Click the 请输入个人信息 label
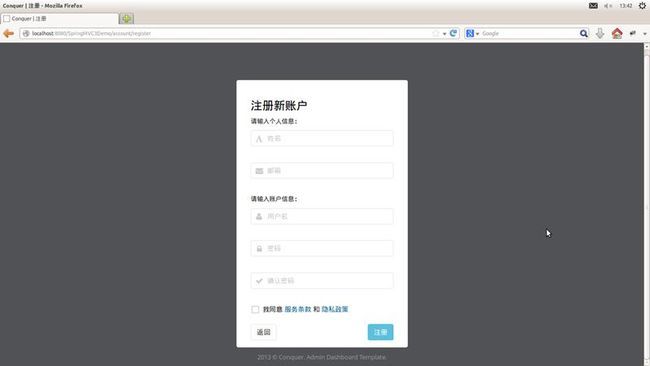This screenshot has height=366, width=650. pos(274,121)
